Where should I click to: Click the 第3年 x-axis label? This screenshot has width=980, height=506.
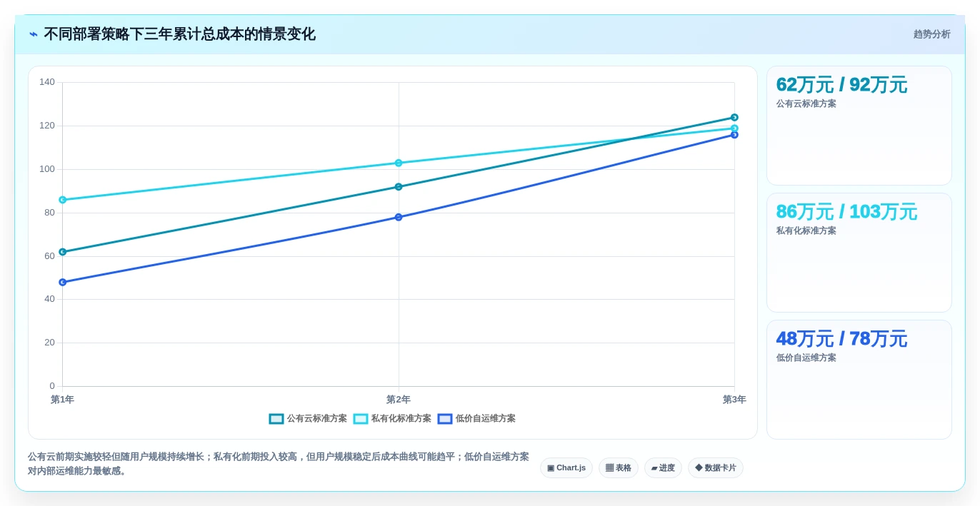tap(734, 400)
